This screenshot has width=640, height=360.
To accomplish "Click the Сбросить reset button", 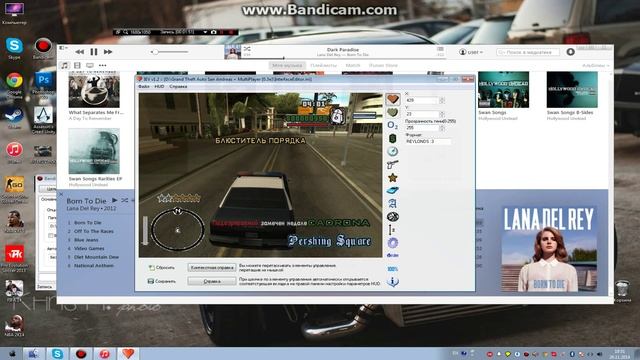I will 162,268.
